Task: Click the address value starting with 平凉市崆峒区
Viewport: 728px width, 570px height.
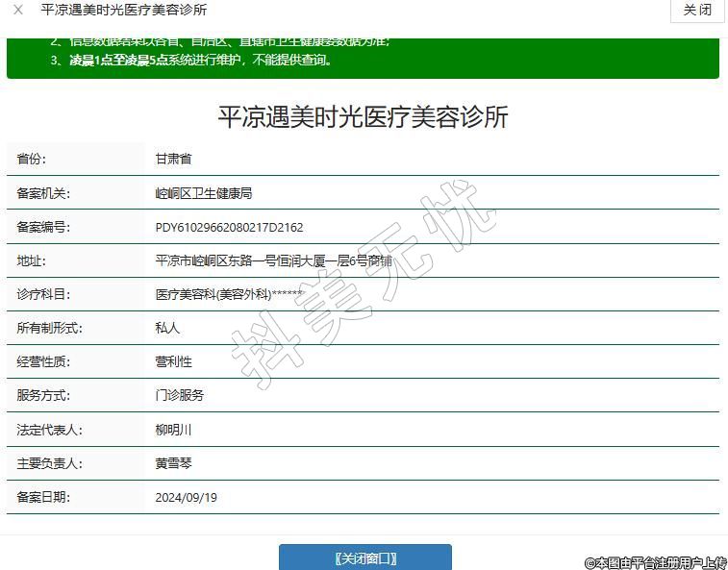Action: pos(274,260)
